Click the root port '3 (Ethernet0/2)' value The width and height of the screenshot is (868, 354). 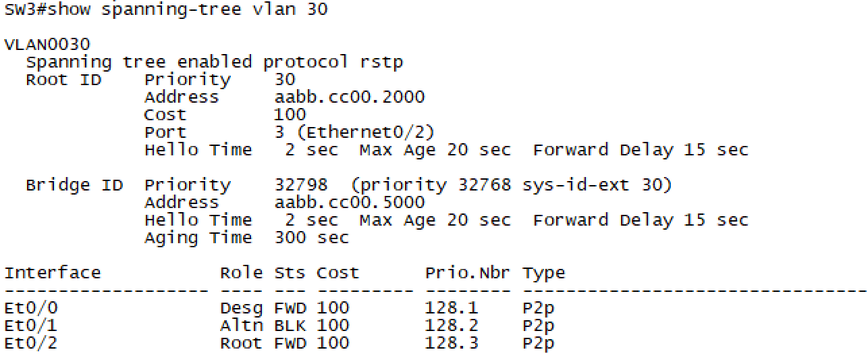coord(354,132)
